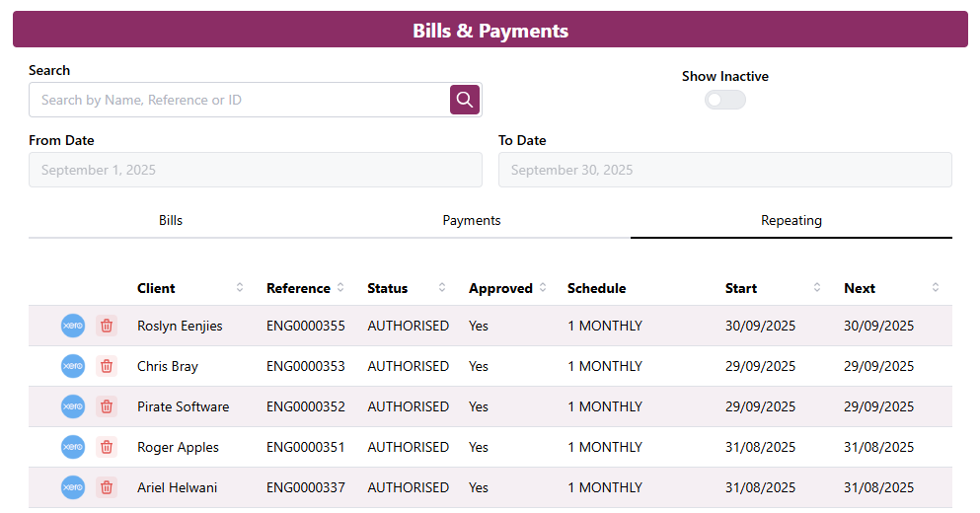Sort table by Status column

tap(441, 288)
